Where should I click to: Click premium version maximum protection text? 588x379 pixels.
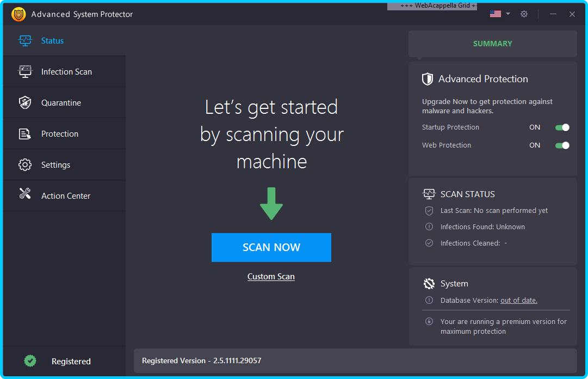coord(503,327)
